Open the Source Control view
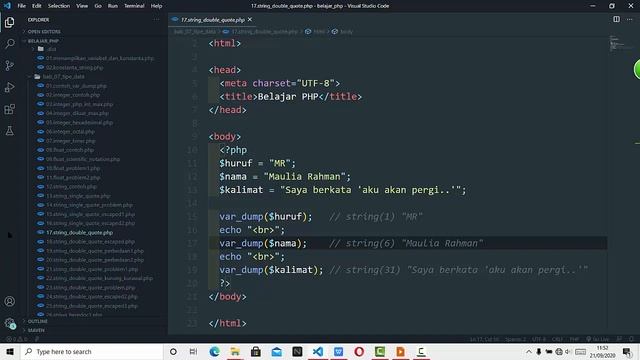Viewport: 640px width, 360px height. click(9, 65)
